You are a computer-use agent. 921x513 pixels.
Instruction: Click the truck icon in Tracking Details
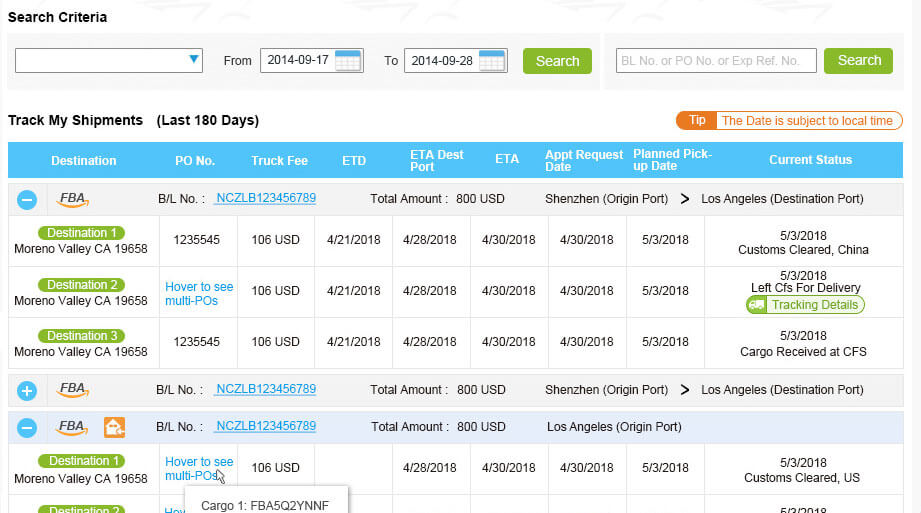[x=757, y=305]
